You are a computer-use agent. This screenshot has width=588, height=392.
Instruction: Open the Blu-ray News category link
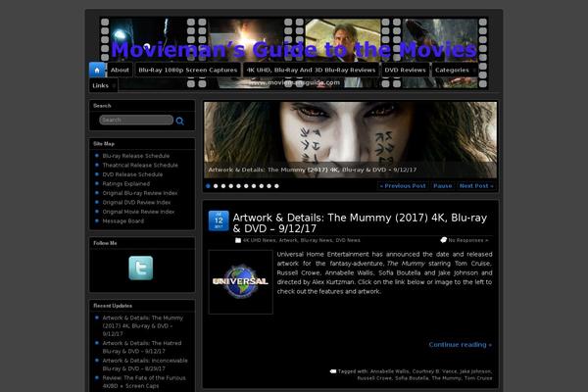(317, 240)
